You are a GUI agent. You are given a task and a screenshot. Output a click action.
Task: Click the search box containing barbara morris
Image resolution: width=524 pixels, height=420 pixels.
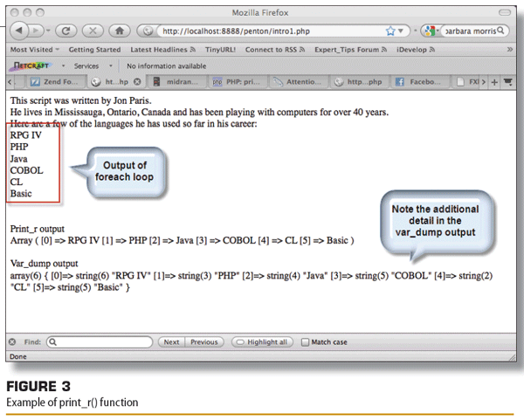click(x=470, y=31)
